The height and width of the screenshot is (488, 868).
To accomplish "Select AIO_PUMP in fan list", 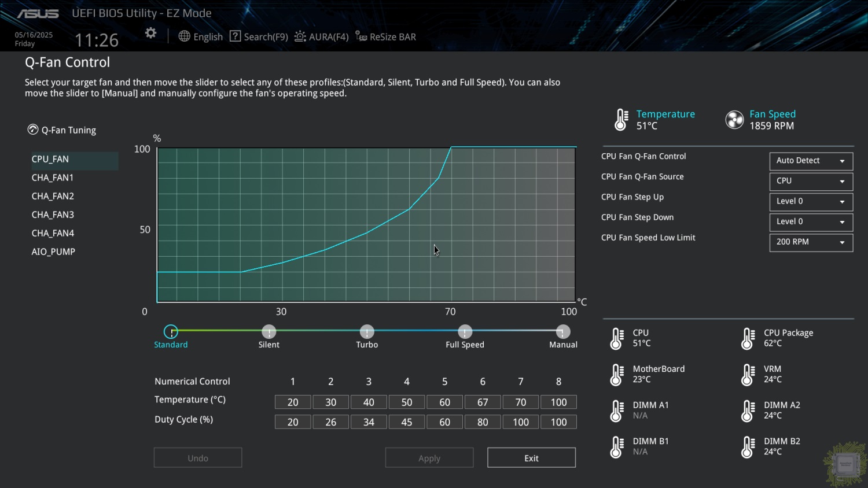I will click(53, 252).
